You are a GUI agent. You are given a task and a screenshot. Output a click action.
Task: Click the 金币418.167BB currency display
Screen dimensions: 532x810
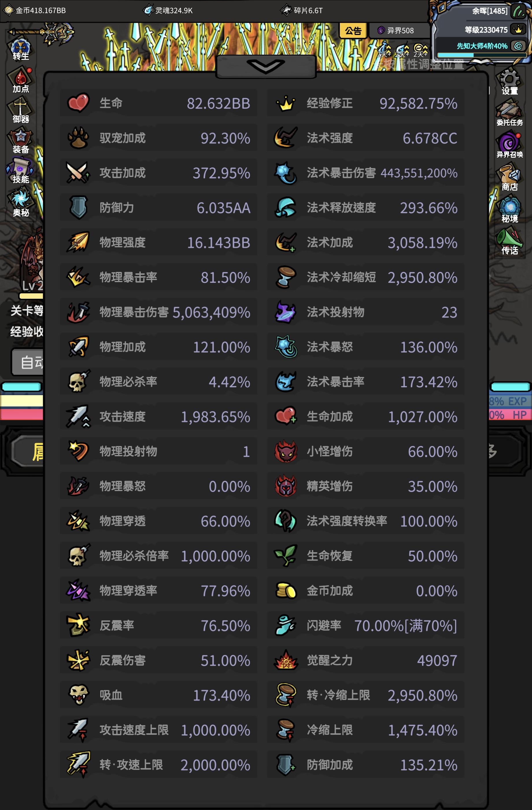(x=35, y=10)
